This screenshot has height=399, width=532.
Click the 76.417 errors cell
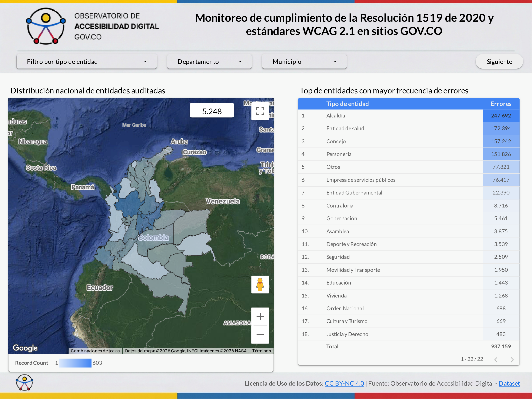[501, 180]
